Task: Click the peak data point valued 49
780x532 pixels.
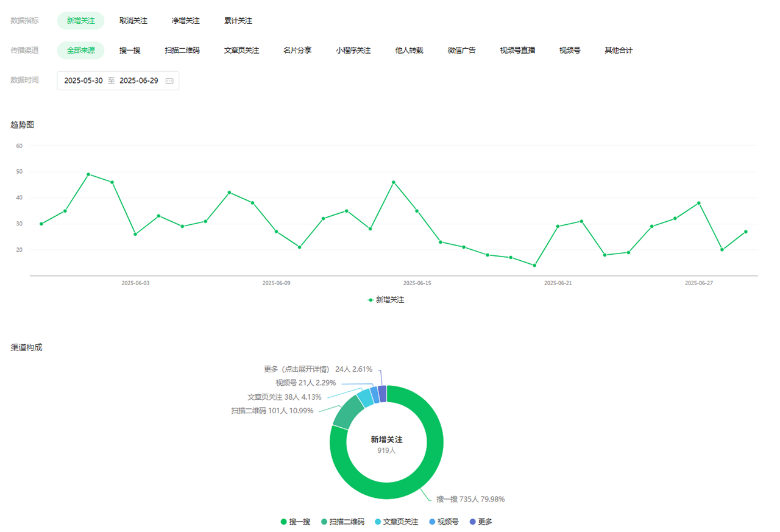Action: click(88, 174)
